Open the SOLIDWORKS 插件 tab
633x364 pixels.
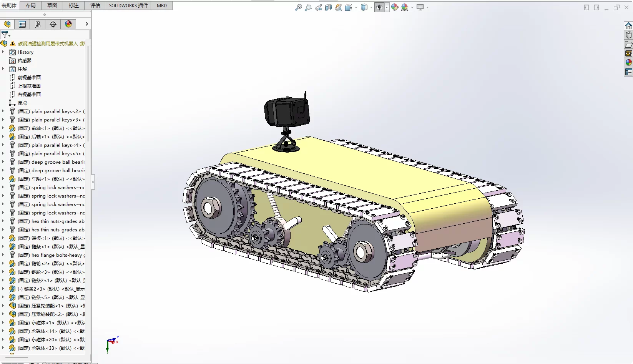click(x=128, y=5)
